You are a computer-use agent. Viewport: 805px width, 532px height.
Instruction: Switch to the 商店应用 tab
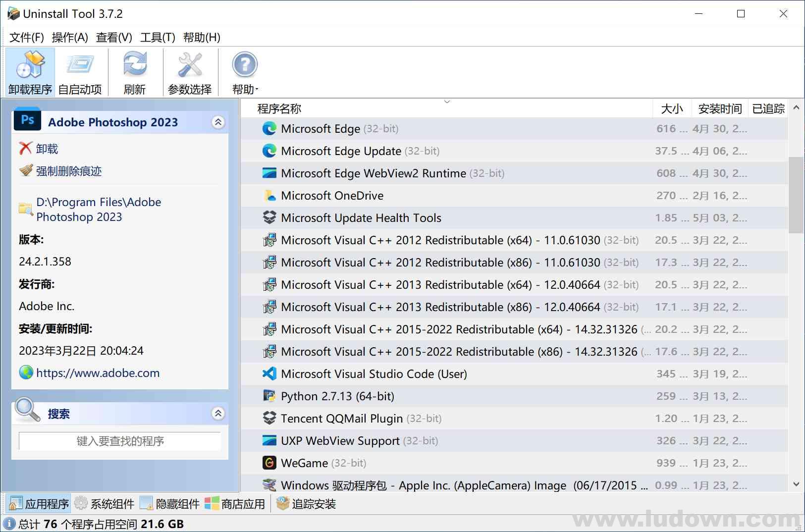coord(235,504)
